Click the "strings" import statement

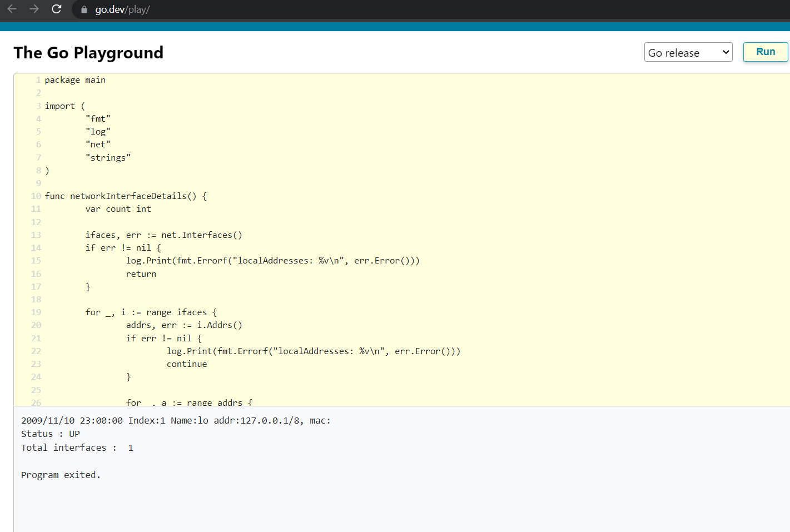tap(108, 157)
